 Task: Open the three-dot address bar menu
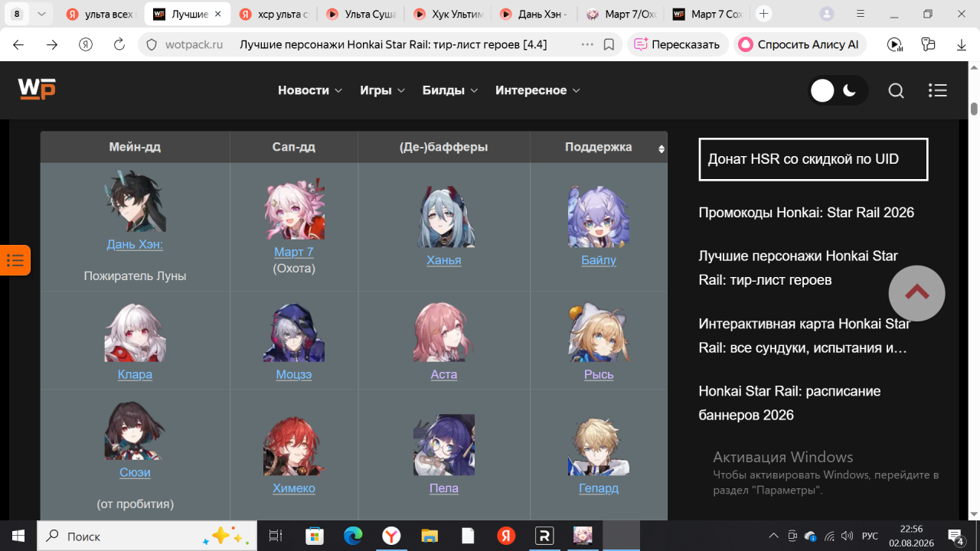pos(587,44)
